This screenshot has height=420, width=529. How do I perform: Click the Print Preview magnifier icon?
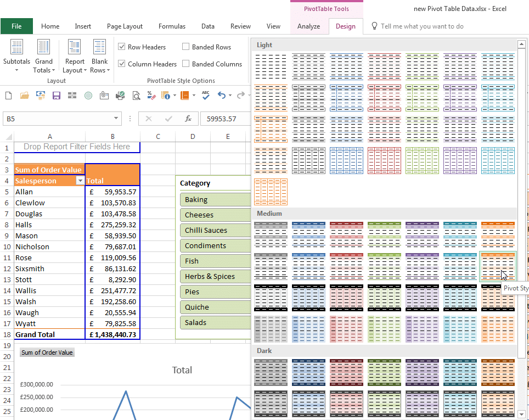point(136,96)
